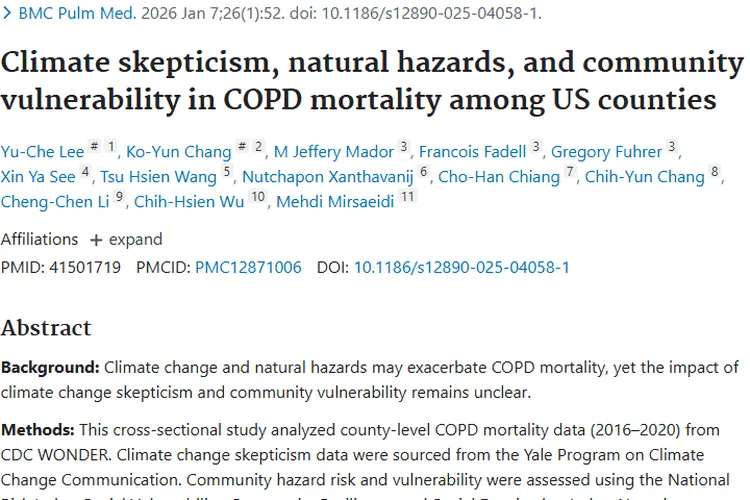This screenshot has height=500, width=750.
Task: Expand the Affiliations section
Action: tap(126, 240)
